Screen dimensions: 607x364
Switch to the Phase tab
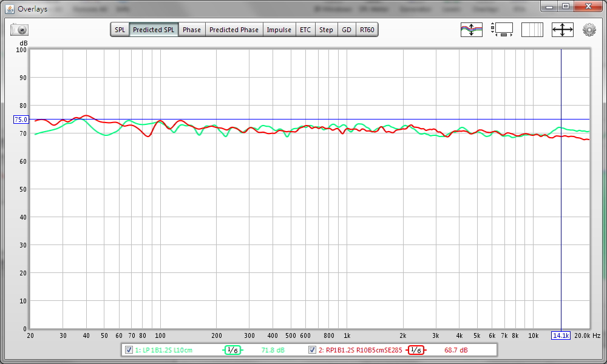tap(192, 30)
